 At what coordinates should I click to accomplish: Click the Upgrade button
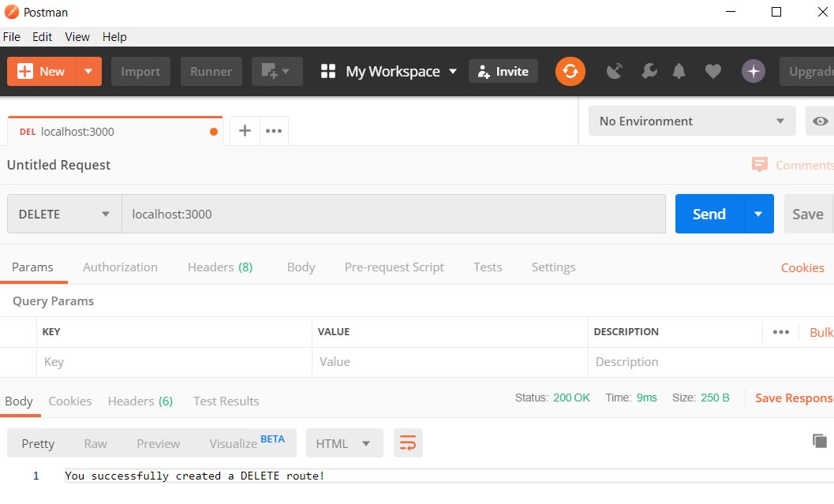[807, 71]
